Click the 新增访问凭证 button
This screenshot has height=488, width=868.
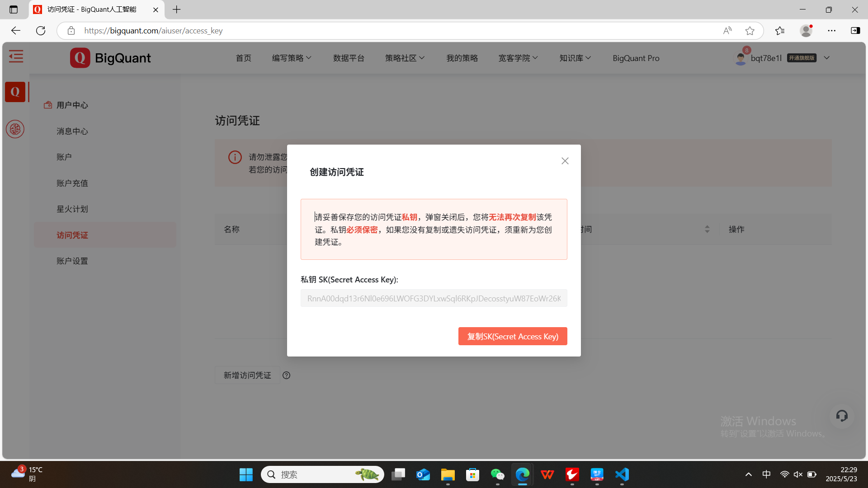click(247, 375)
